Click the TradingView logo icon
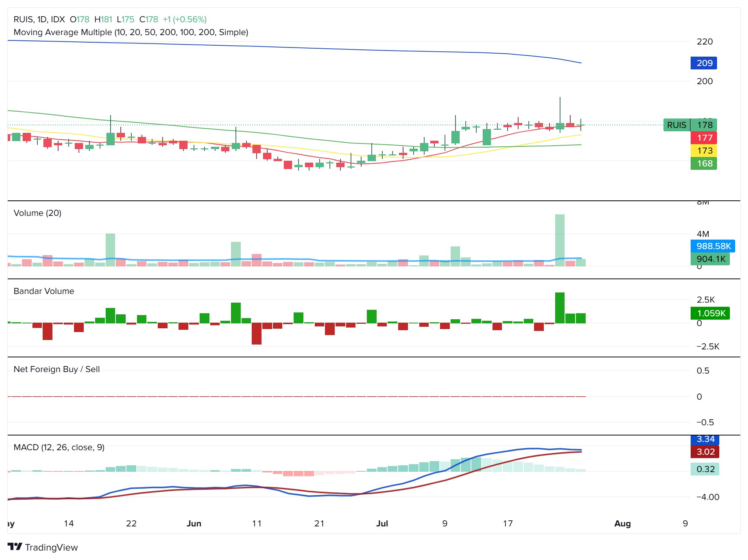This screenshot has width=748, height=560. point(15,547)
